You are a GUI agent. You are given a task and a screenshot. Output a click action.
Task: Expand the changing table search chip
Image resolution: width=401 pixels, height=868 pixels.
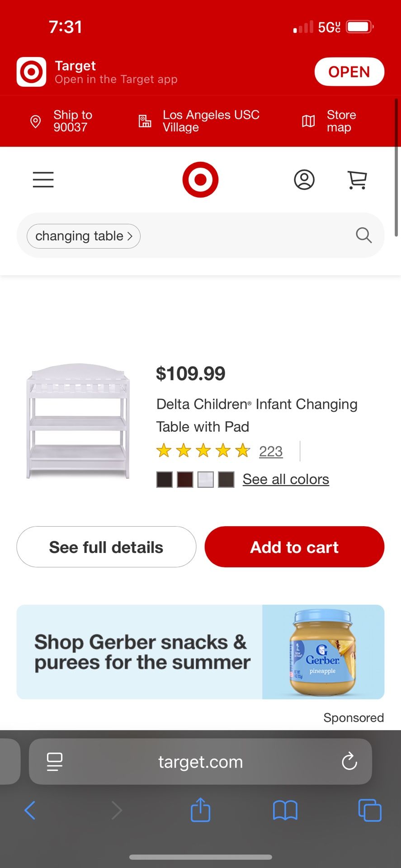click(x=84, y=236)
